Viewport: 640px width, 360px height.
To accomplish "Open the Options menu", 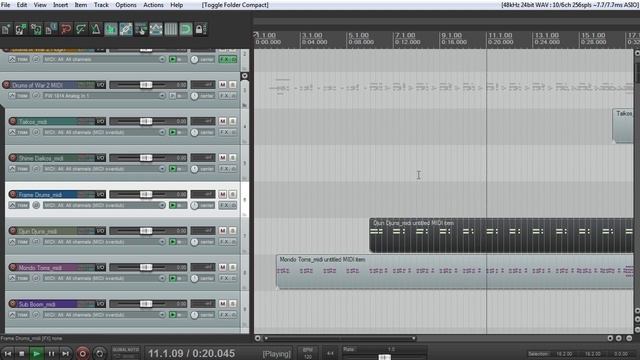I will [126, 5].
